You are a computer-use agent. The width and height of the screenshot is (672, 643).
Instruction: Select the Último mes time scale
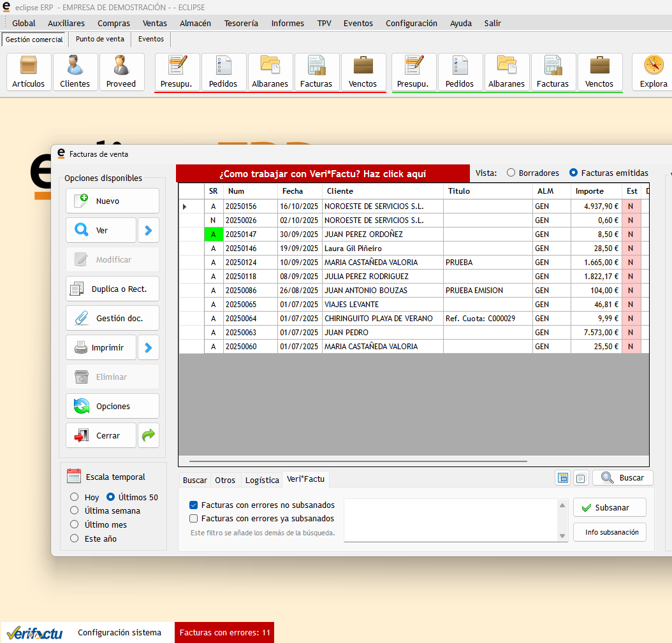pos(74,524)
